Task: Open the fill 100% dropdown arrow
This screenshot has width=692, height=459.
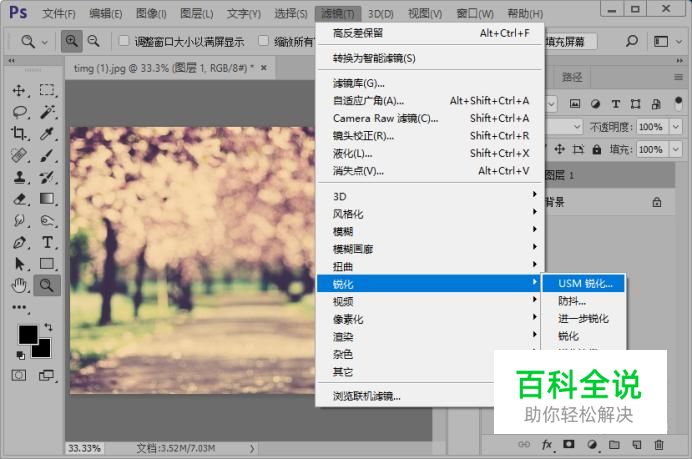Action: [676, 149]
